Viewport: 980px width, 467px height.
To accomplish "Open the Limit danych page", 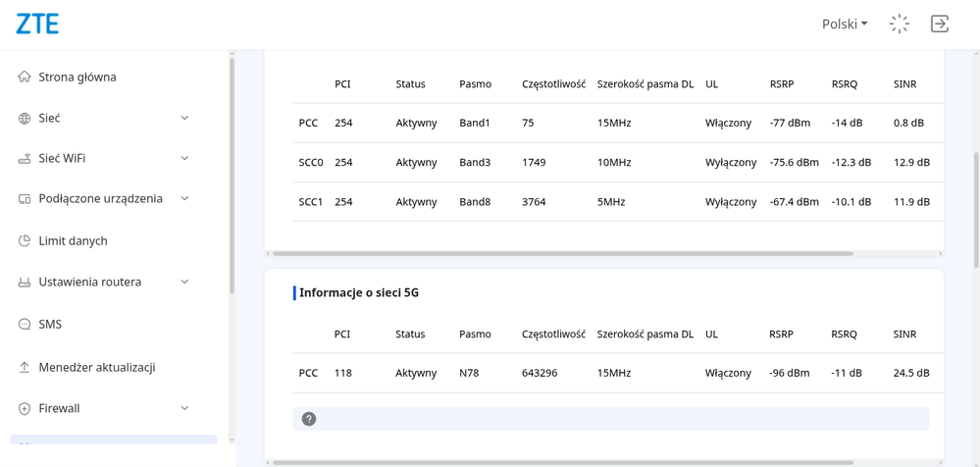I will tap(73, 240).
